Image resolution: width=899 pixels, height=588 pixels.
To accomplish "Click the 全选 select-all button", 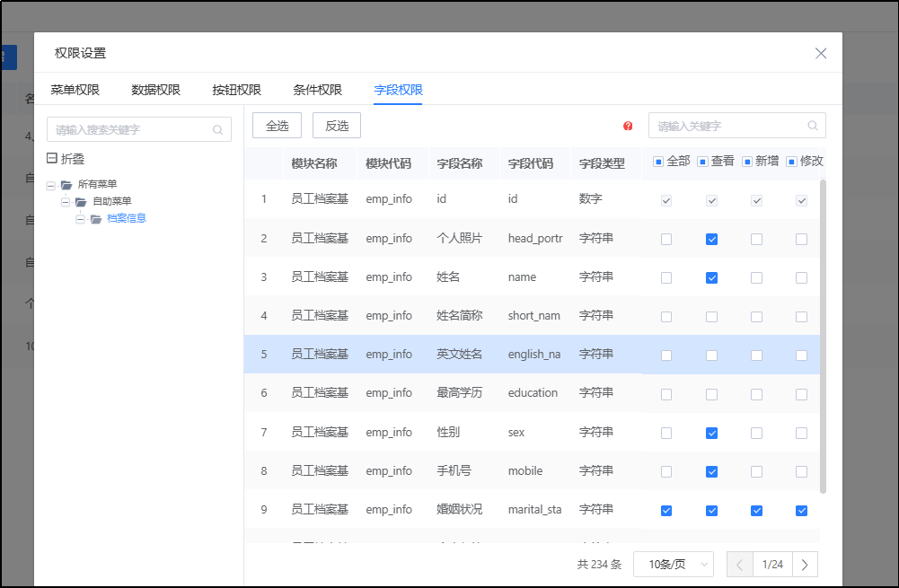I will (x=277, y=125).
